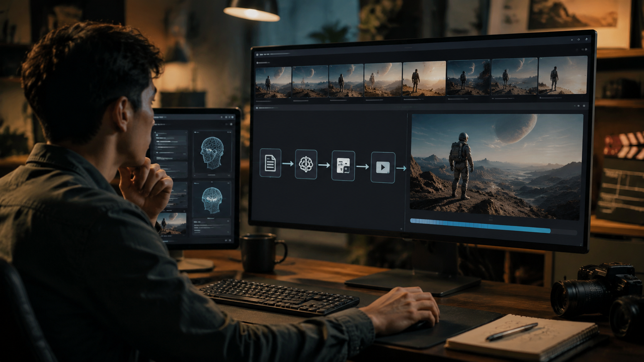Screen dimensions: 644x362
Task: Select the third thumbnail in the top strip
Action: pos(346,80)
